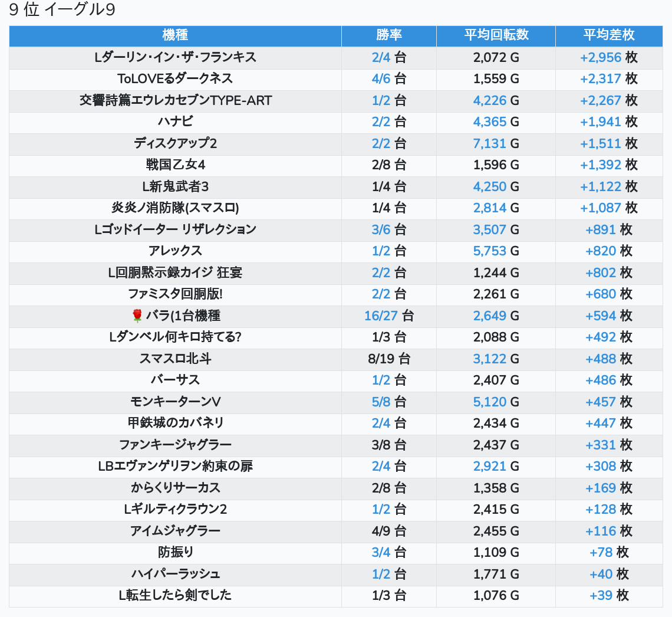Image resolution: width=672 pixels, height=617 pixels.
Task: Click the 9位 イーグル9 heading
Action: click(x=62, y=11)
